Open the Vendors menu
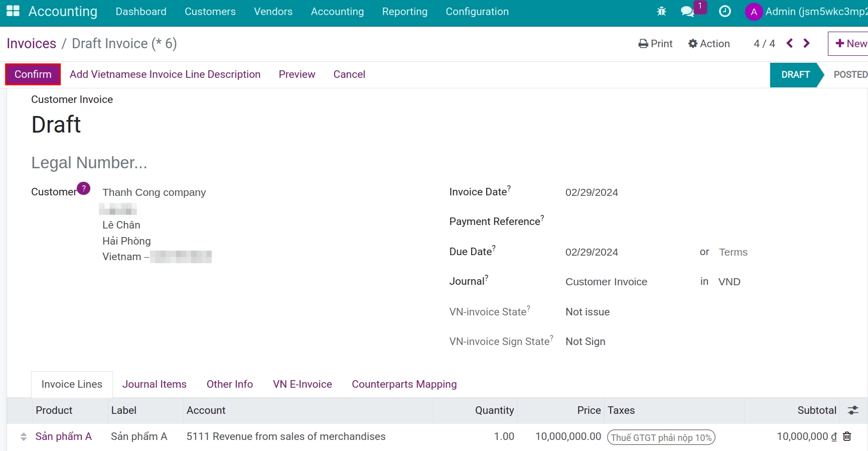The image size is (868, 451). click(273, 12)
